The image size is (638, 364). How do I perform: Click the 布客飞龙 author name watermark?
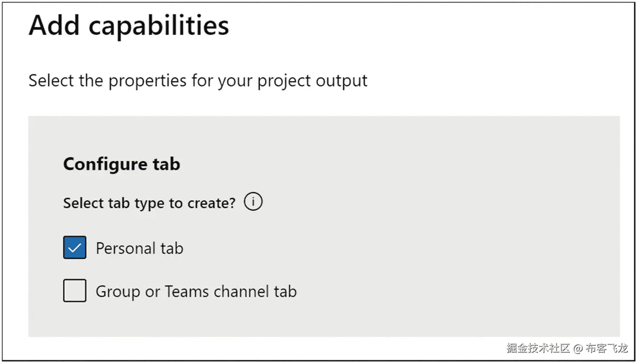[x=607, y=348]
